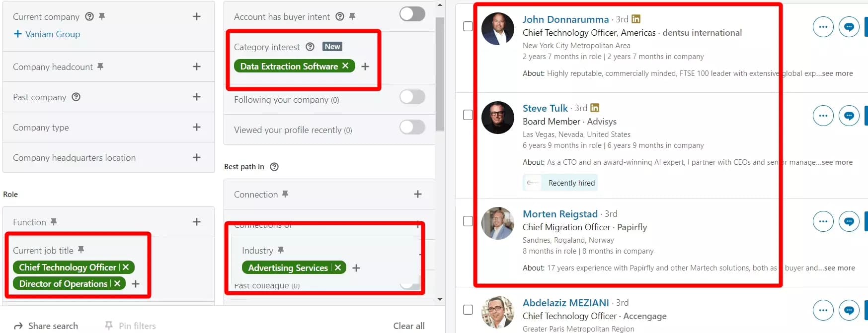Open help for Account has buyer intent
Image resolution: width=868 pixels, height=333 pixels.
tap(340, 16)
